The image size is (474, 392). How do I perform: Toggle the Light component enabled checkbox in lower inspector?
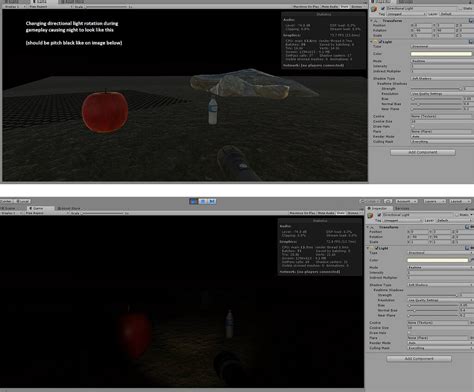pos(377,248)
